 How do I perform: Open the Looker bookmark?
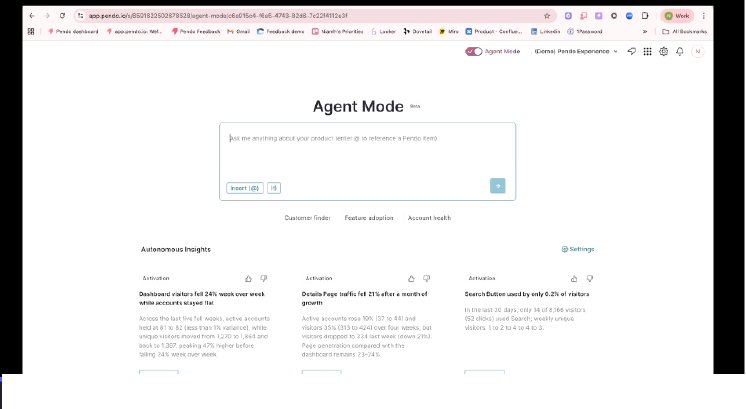coord(383,31)
